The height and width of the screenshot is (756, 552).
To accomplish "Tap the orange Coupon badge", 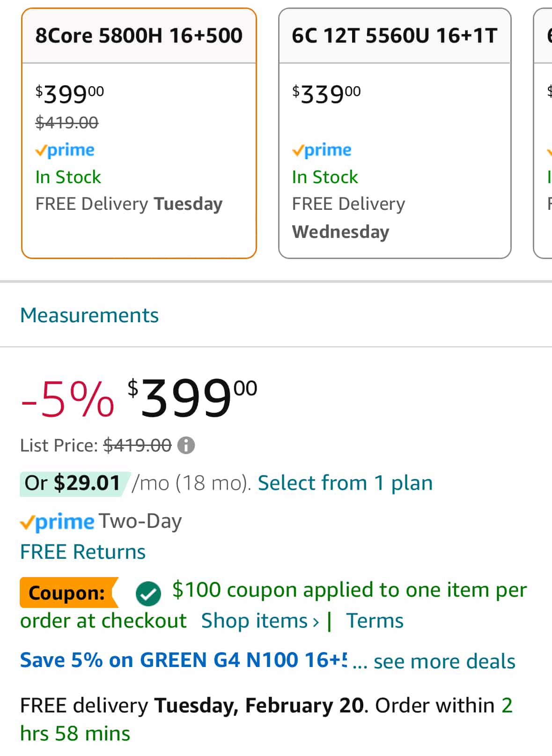I will click(x=67, y=593).
